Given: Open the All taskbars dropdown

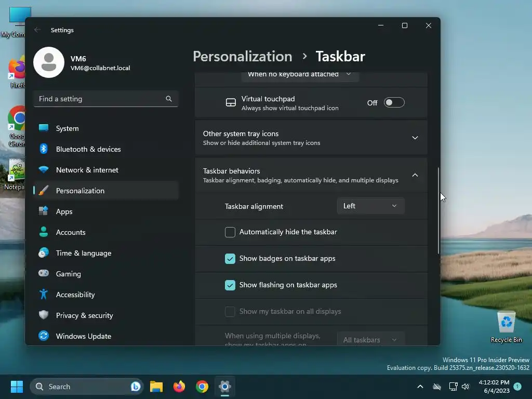Looking at the screenshot, I should coord(370,339).
